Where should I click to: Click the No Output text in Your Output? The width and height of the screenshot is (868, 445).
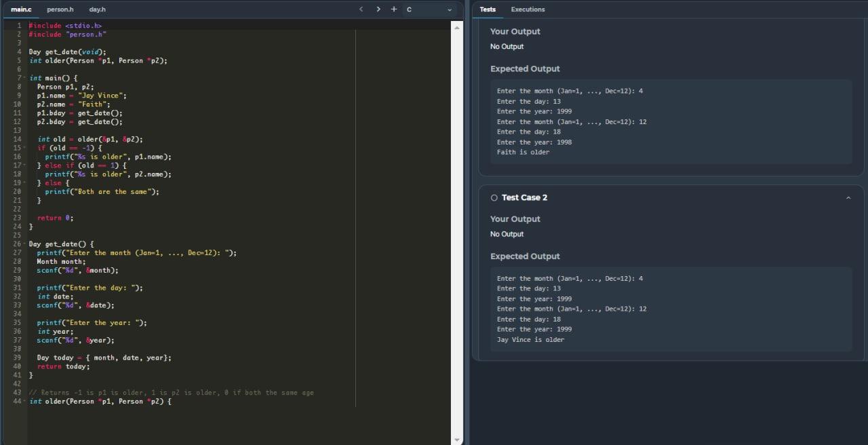pyautogui.click(x=507, y=46)
